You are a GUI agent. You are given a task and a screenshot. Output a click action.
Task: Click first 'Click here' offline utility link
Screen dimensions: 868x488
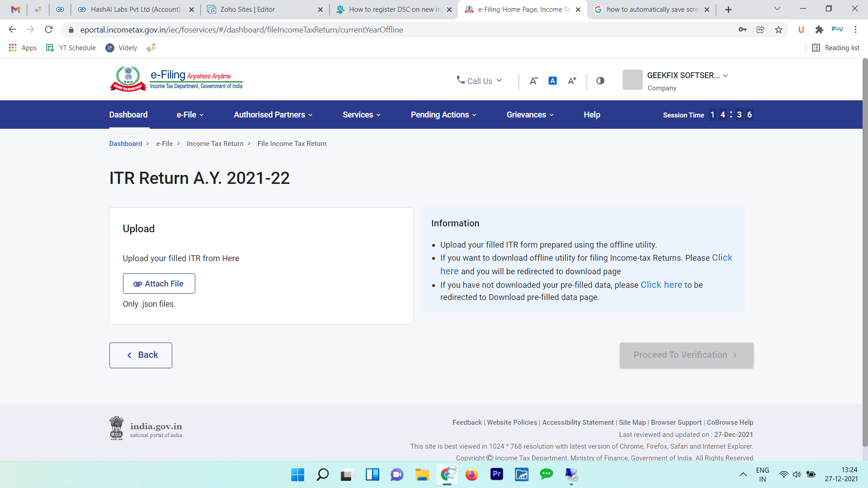point(722,258)
